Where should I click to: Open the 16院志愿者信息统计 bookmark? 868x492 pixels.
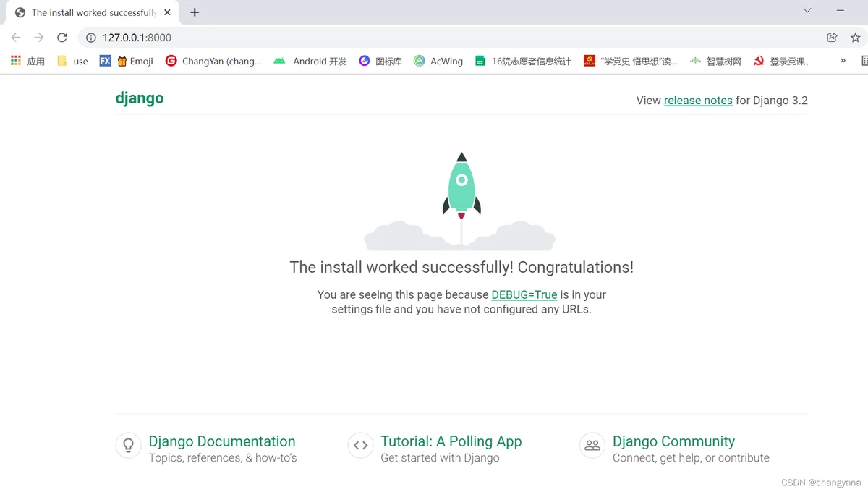pos(523,61)
